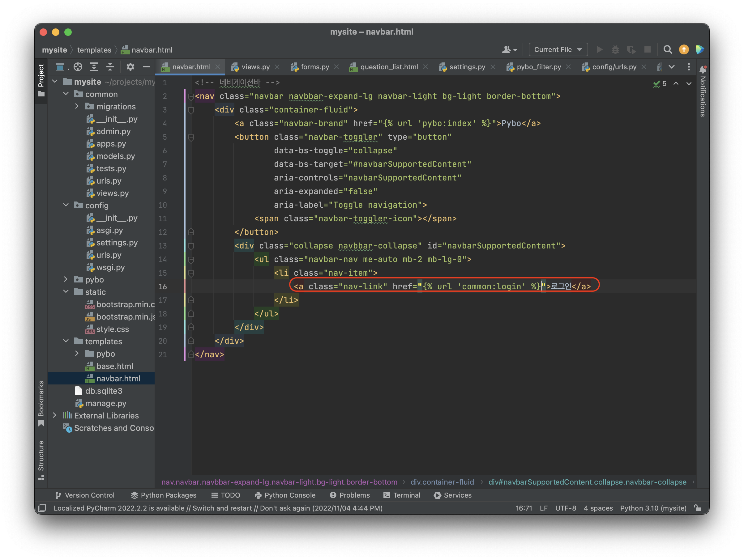Switch to the settings.py editor tab
Viewport: 744px width, 560px height.
[467, 67]
